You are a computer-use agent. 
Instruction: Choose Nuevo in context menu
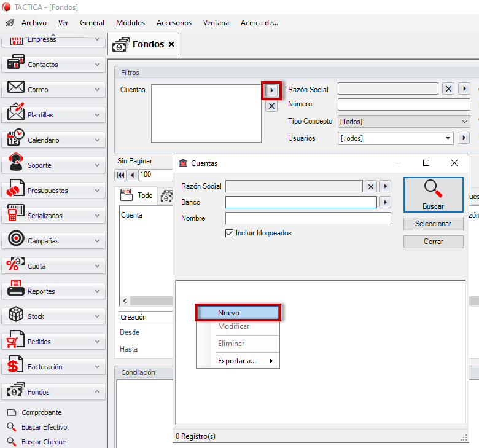pos(238,313)
